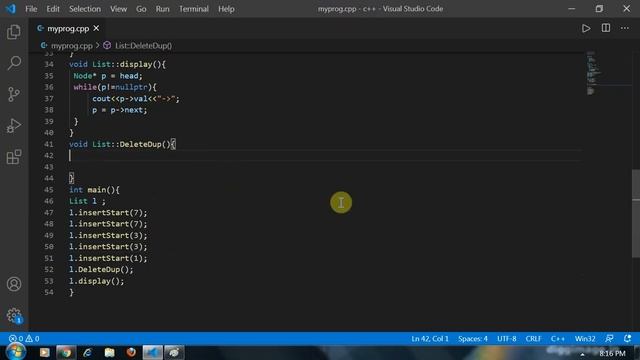Change encoding via UTF-8 status entry
Viewport: 640px width, 360px height.
point(507,338)
